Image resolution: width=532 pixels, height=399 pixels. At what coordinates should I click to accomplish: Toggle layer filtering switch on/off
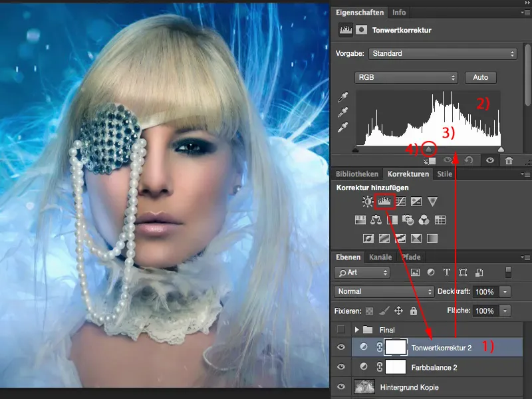tap(508, 273)
